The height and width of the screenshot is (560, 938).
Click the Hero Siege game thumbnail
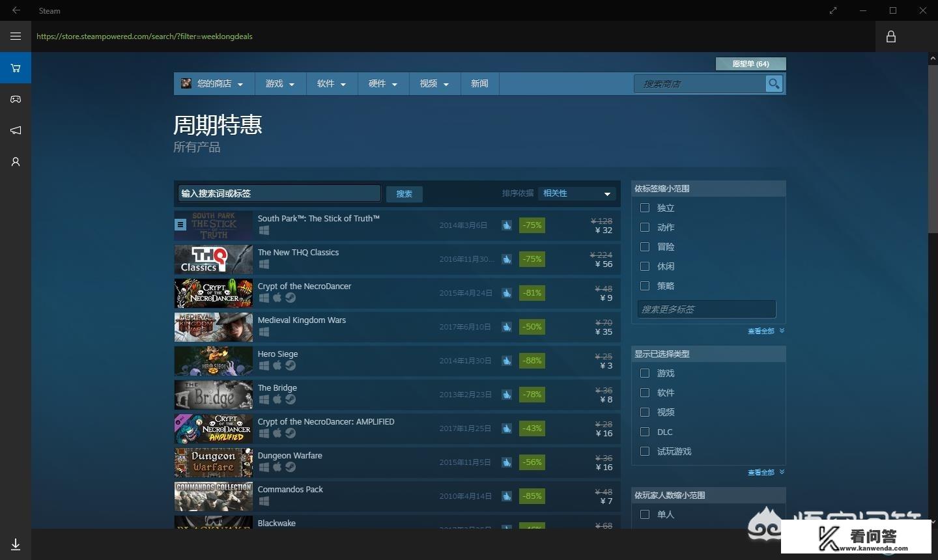tap(213, 361)
